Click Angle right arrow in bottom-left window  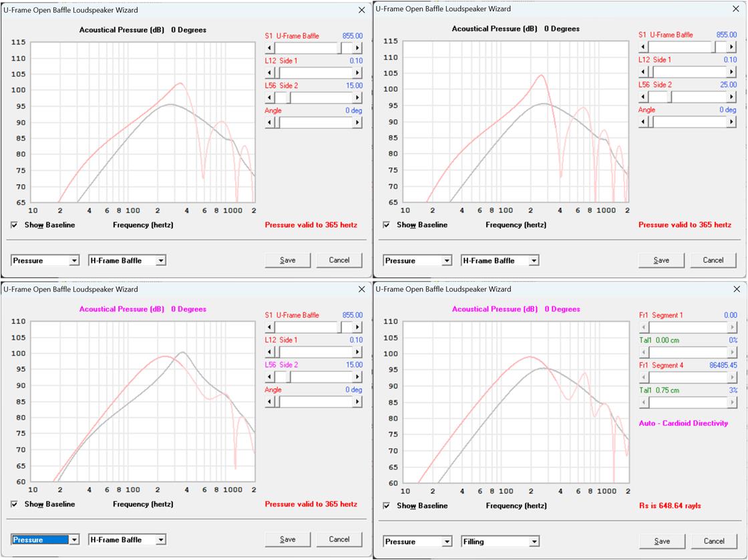pyautogui.click(x=357, y=401)
